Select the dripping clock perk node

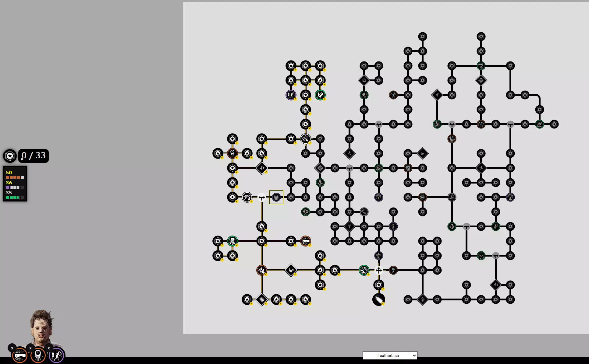(232, 153)
